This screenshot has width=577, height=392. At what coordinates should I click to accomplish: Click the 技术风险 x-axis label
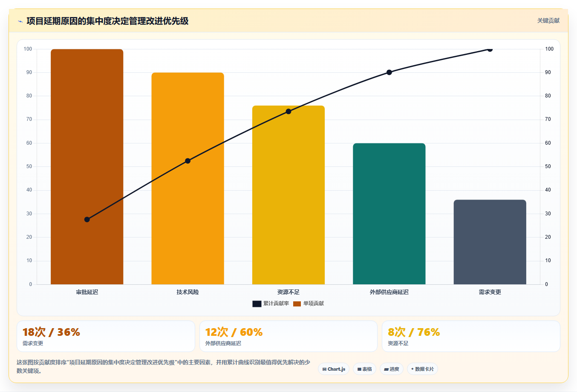pos(188,292)
